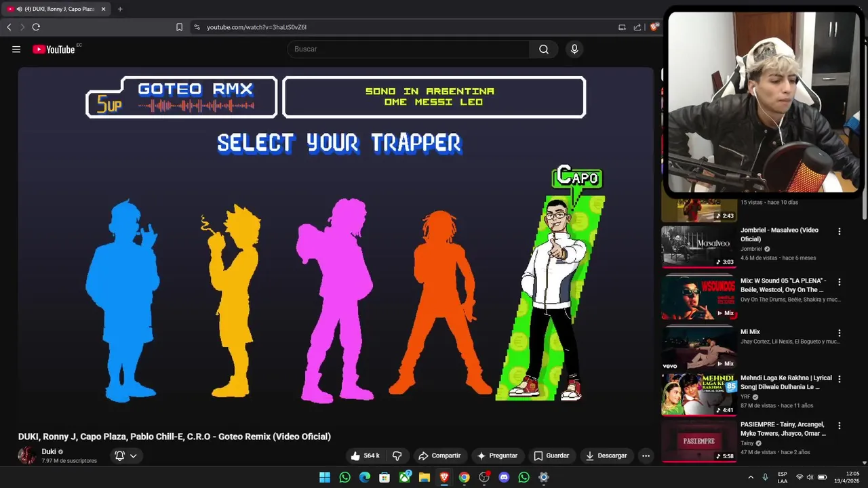Mute the tab via speaker icon

tap(19, 9)
